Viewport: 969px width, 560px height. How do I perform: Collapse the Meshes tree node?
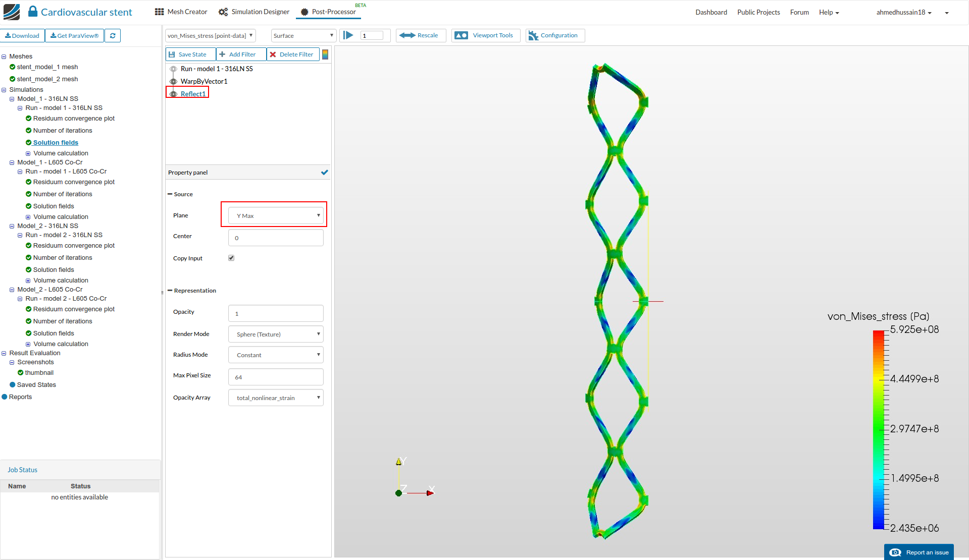(x=4, y=57)
